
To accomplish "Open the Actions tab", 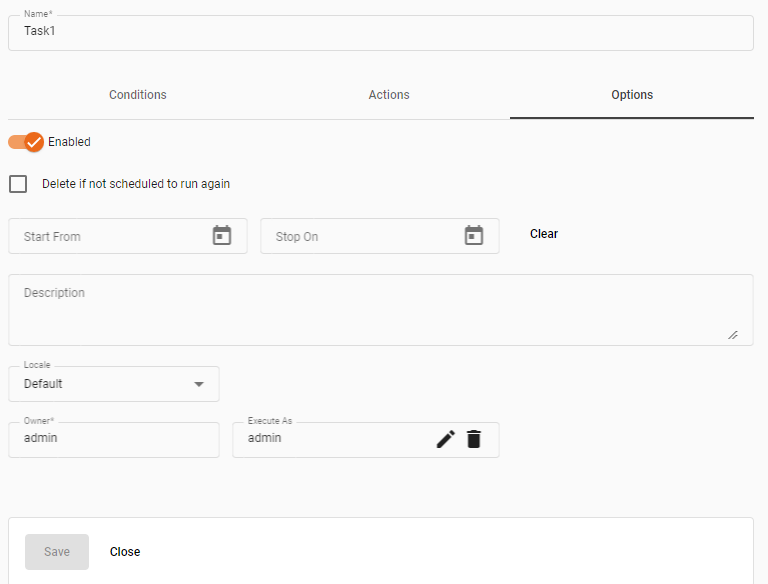I will pyautogui.click(x=389, y=95).
